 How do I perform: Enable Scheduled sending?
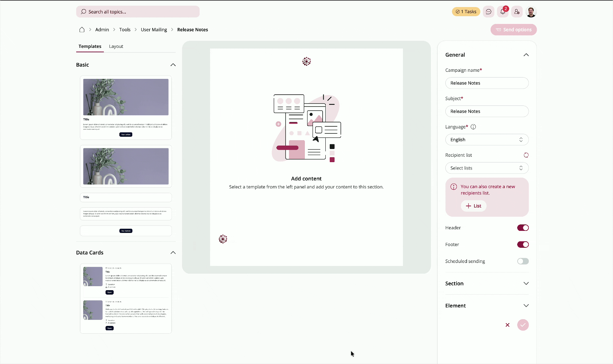[523, 261]
